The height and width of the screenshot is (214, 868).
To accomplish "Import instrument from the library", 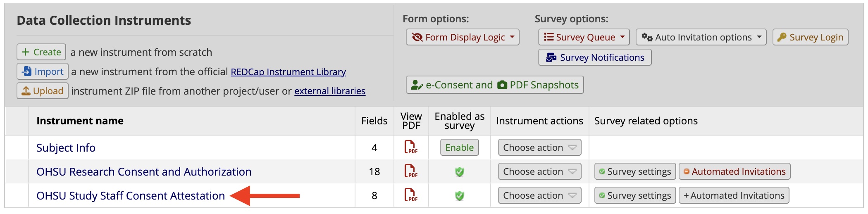I will pyautogui.click(x=43, y=71).
